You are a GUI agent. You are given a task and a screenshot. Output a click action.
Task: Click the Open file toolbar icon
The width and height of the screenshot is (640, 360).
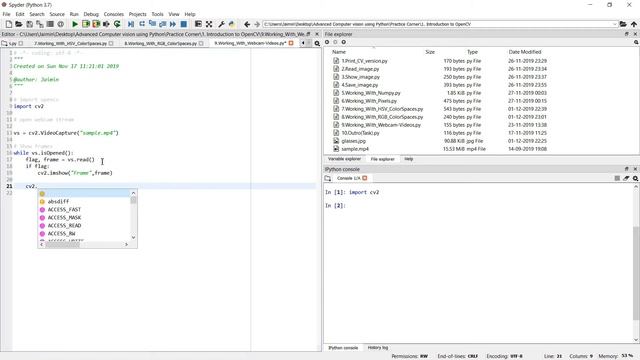pos(19,24)
